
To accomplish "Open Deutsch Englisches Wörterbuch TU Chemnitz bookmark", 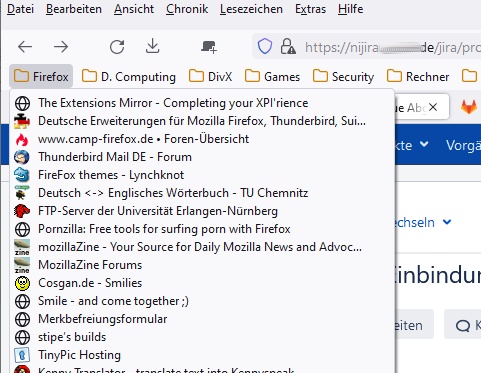I will [202, 193].
